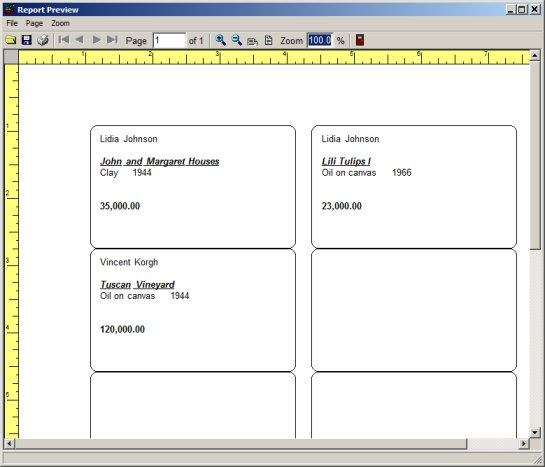Screen dimensions: 545x467
Task: Click "Lidia Johnson" on the Lili Tulips label
Action: [350, 139]
